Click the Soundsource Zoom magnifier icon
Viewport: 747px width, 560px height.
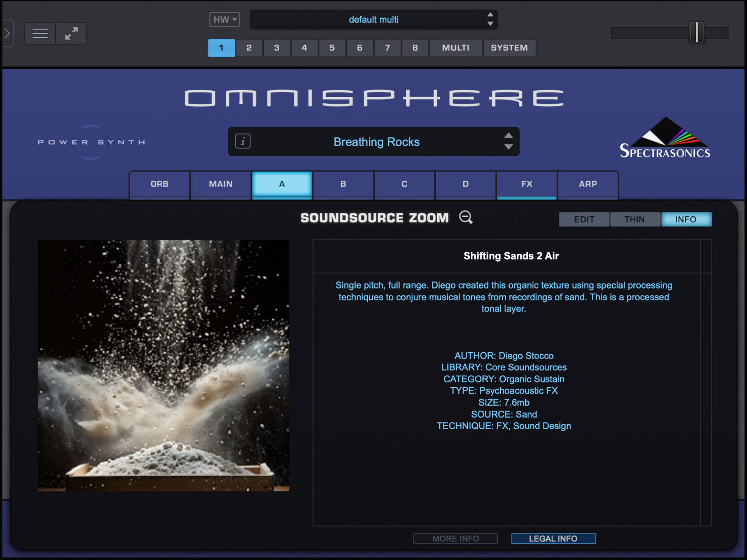tap(466, 217)
